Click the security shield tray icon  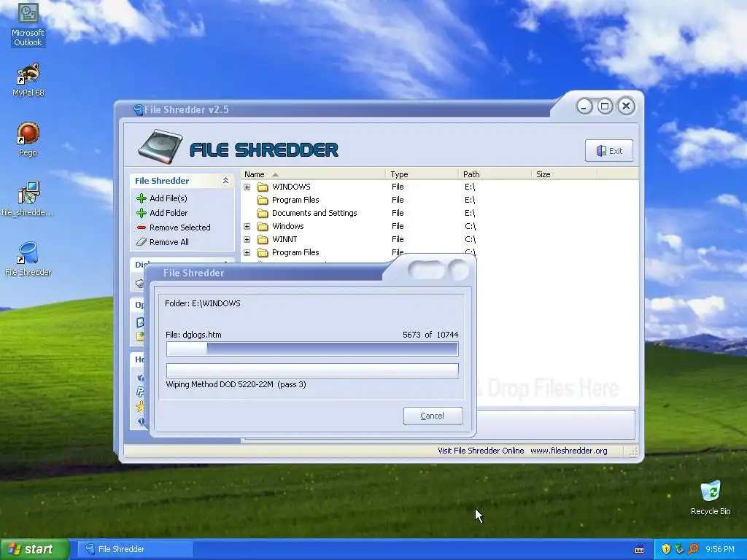(x=666, y=549)
